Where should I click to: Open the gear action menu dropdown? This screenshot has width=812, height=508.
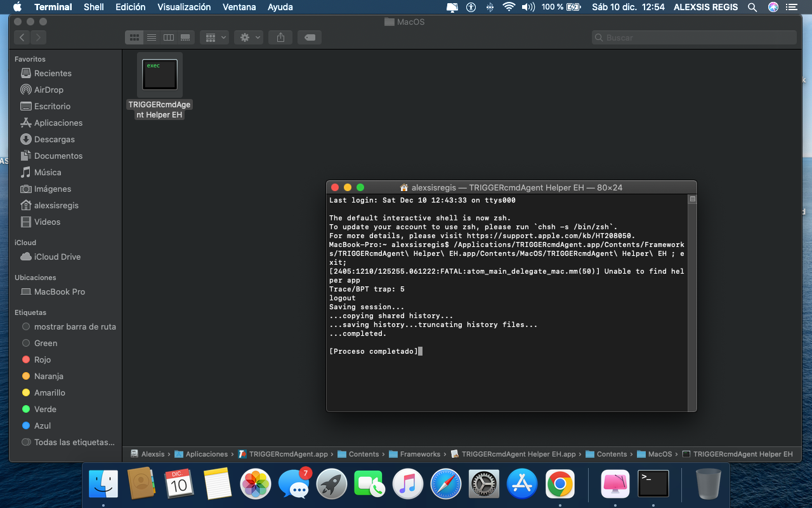[x=248, y=37]
